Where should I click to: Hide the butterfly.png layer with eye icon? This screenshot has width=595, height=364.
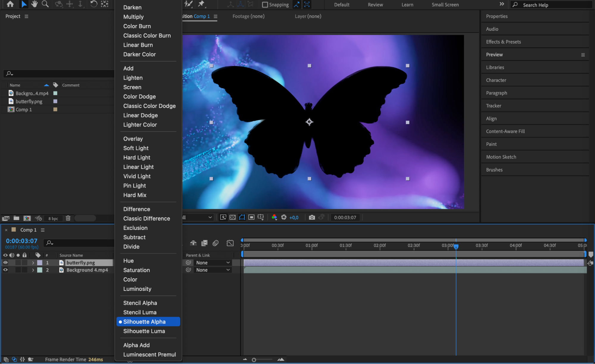pos(5,263)
